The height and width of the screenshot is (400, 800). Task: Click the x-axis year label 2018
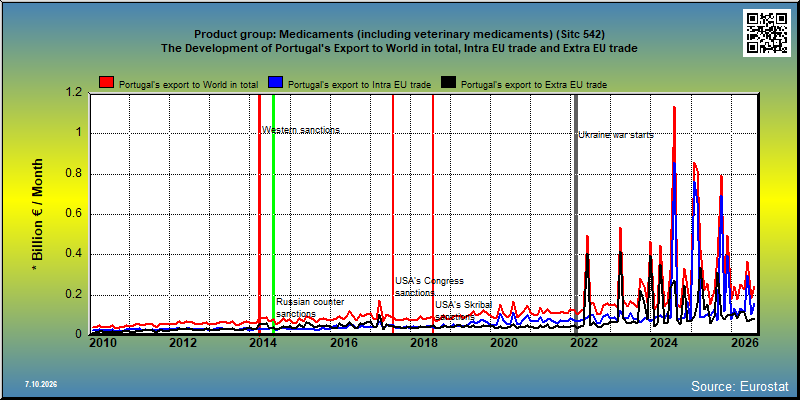tap(423, 342)
